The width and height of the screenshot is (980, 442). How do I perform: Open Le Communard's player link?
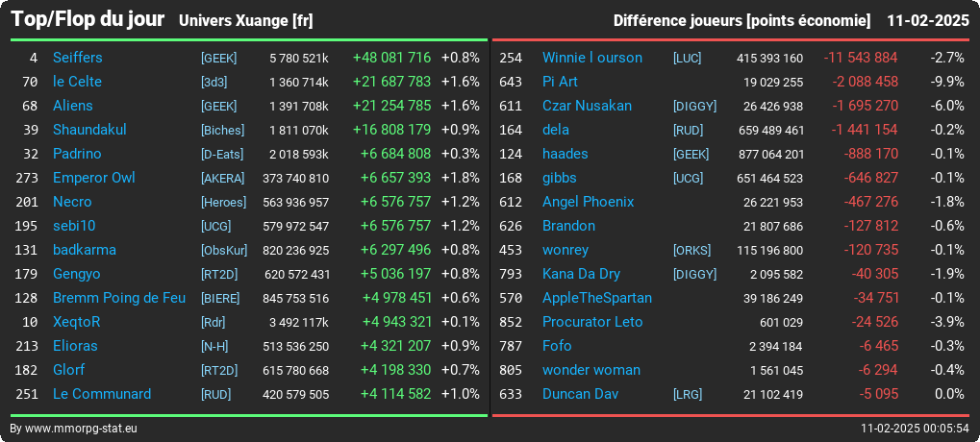[x=102, y=394]
